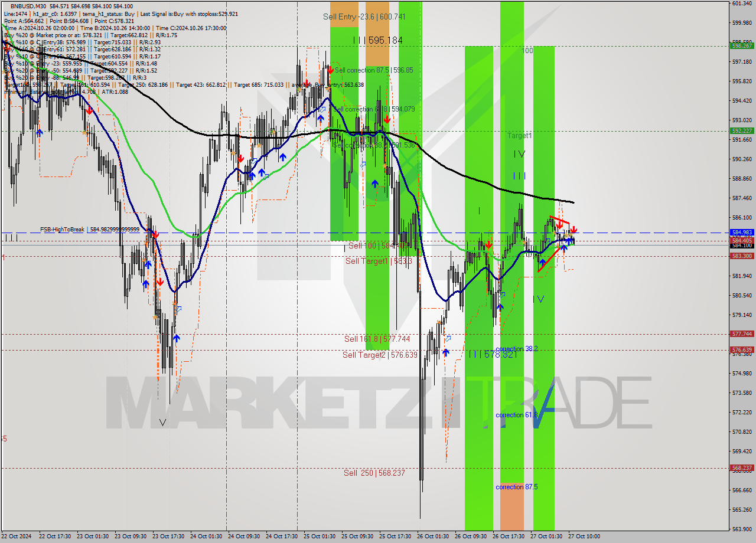Click the Sell correction 61.8 | 594.079 label
Image resolution: width=756 pixels, height=543 pixels.
coord(373,109)
